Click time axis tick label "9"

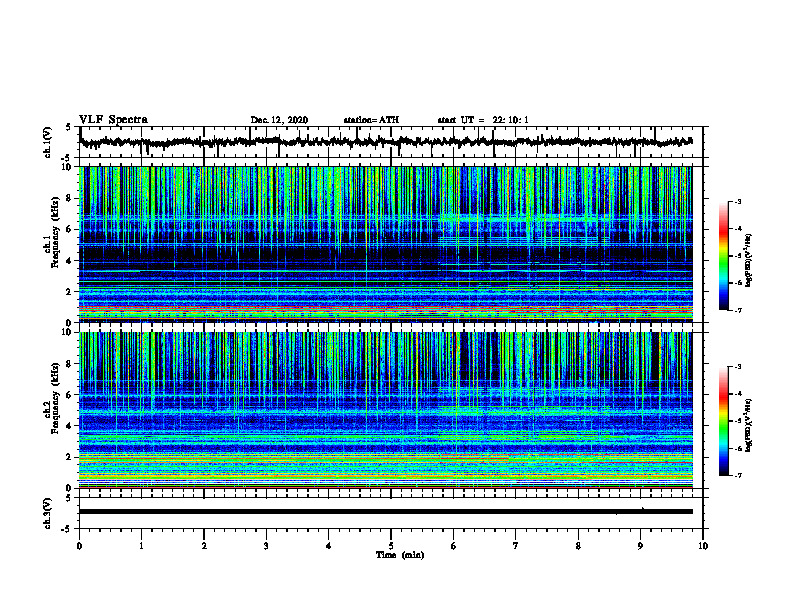tap(640, 546)
